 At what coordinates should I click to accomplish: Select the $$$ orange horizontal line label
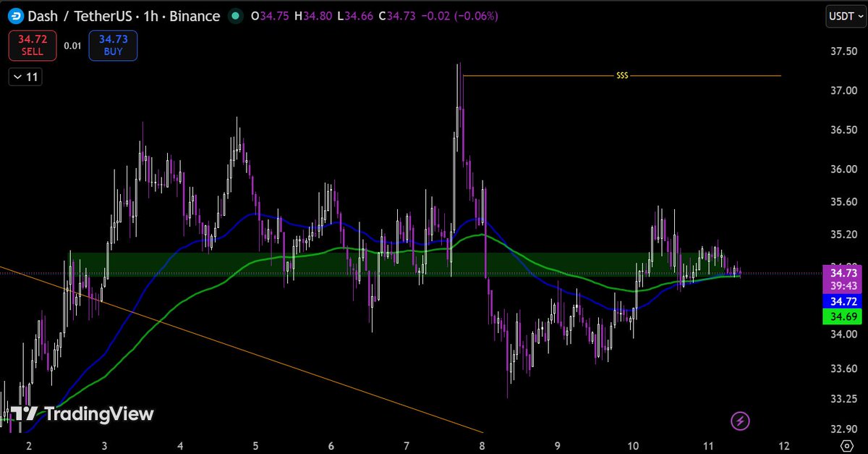[621, 75]
